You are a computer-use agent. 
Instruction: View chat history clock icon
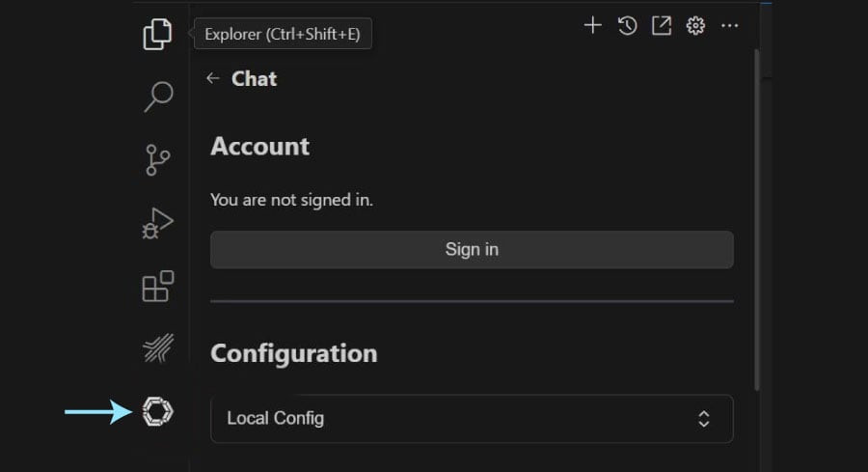tap(627, 25)
